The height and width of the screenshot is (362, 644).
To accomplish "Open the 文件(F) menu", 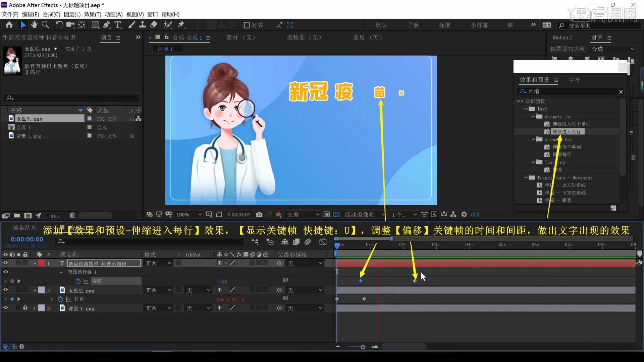I will pyautogui.click(x=10, y=14).
